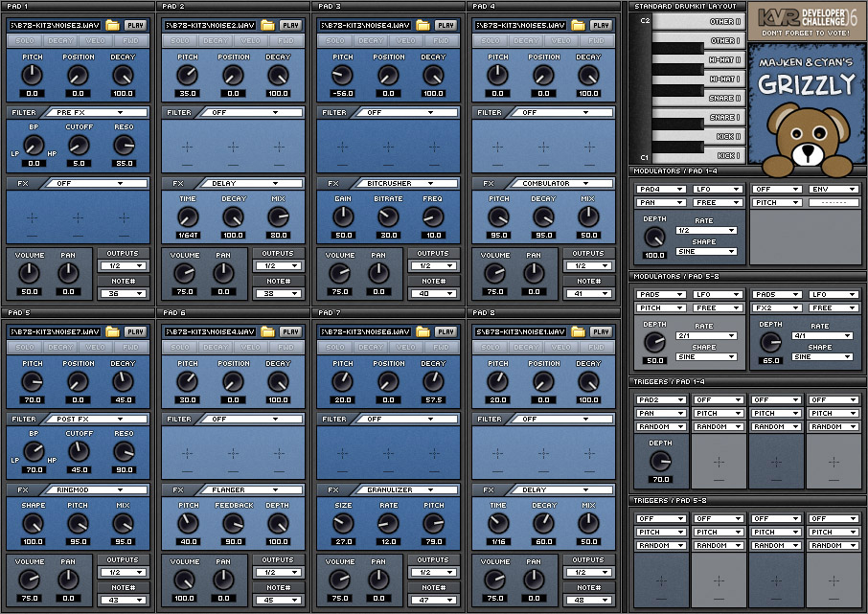Viewport: 868px width, 614px height.
Task: Click Pad 1 filter Reso knob
Action: tap(124, 146)
